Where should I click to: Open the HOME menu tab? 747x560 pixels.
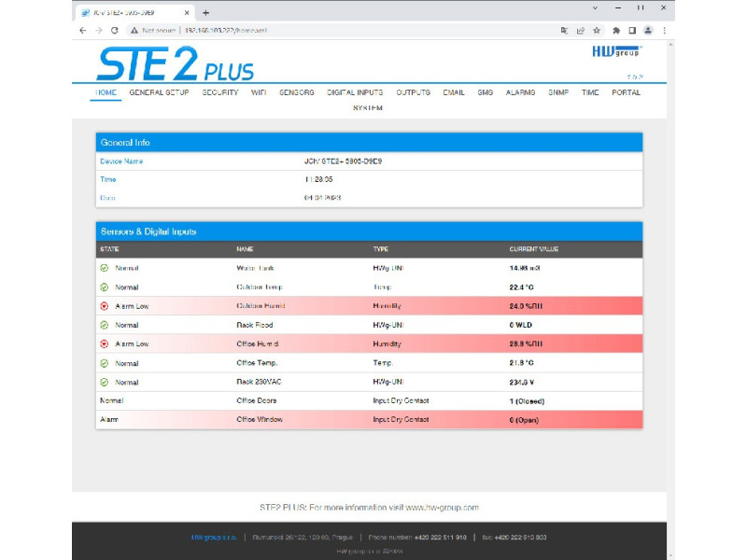coord(106,92)
